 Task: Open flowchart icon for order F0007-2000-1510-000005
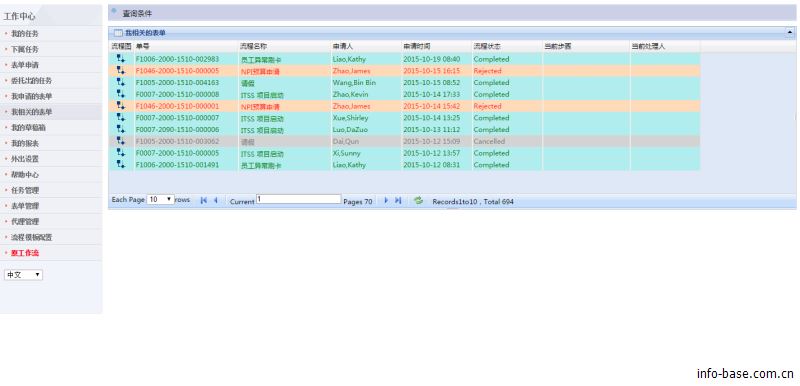[x=121, y=152]
